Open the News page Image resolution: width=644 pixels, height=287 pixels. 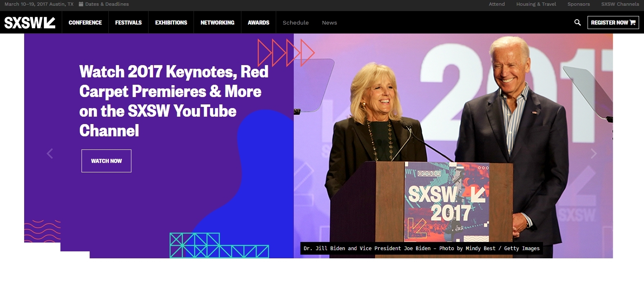329,23
